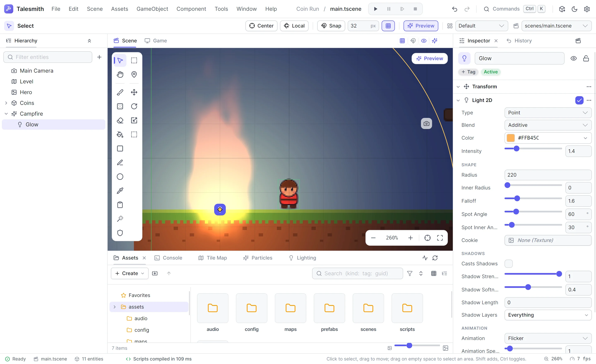Toggle Snap in the toolbar

tap(331, 26)
